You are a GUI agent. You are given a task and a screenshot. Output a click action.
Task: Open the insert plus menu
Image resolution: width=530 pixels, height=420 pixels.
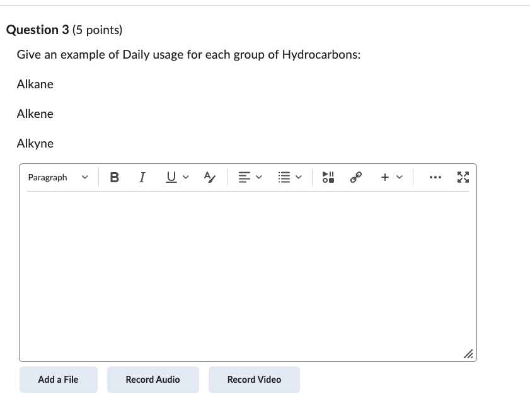(x=389, y=177)
